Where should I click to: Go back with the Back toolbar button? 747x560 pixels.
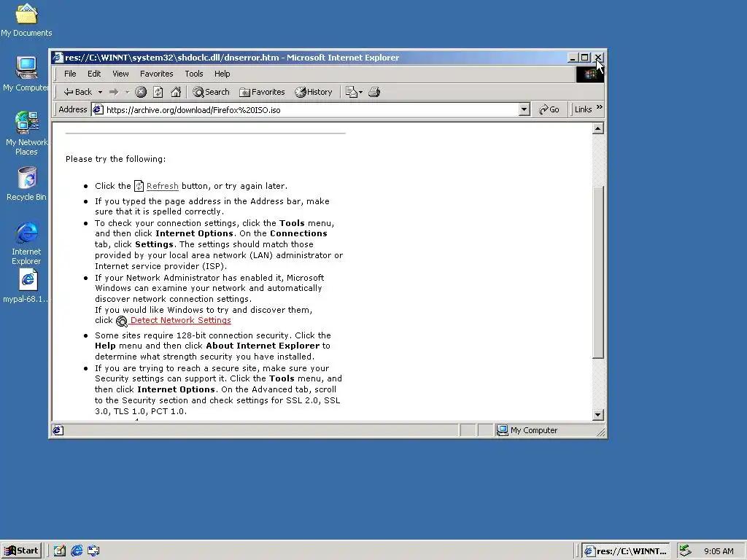tap(77, 92)
